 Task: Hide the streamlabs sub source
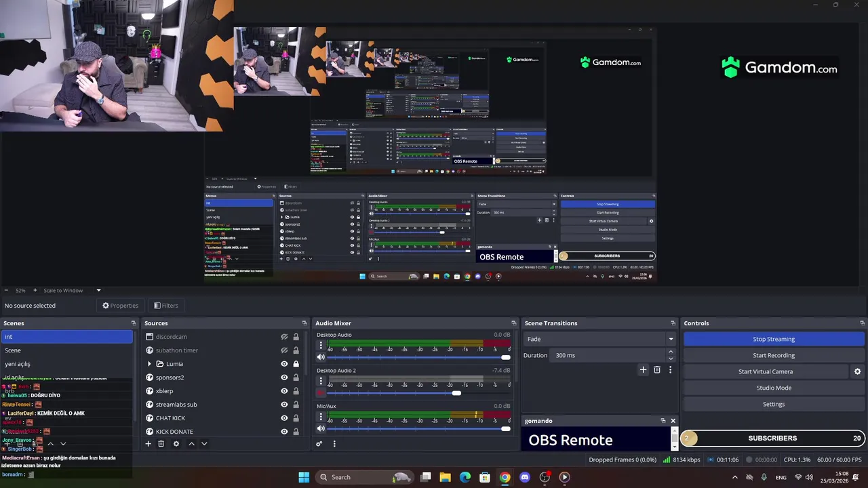(284, 405)
